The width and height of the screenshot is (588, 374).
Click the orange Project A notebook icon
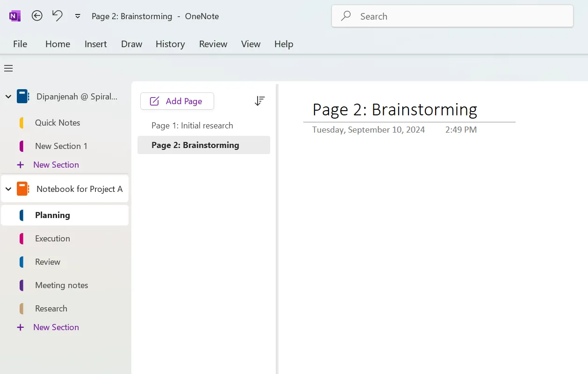click(22, 189)
